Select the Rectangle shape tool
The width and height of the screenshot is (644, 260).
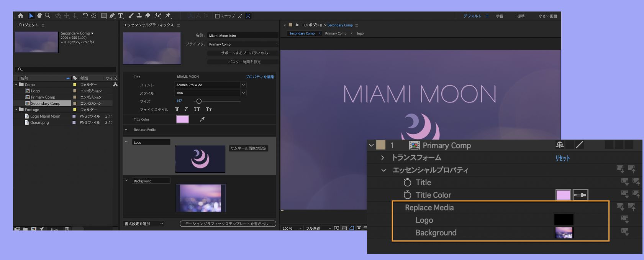coord(104,16)
